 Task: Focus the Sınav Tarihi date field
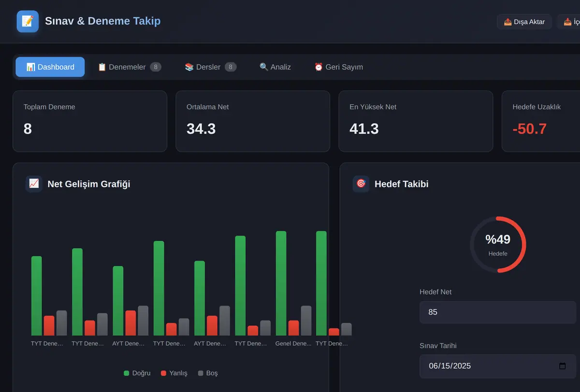[x=498, y=366]
